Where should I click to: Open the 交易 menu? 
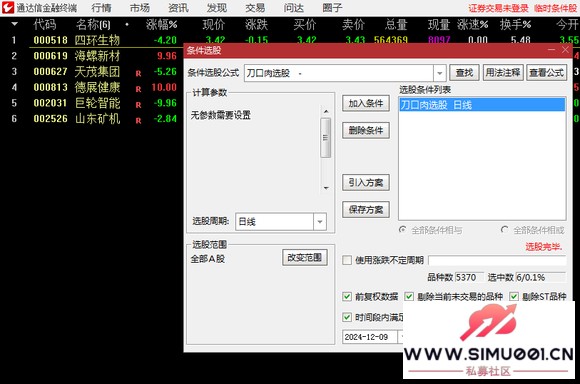point(255,8)
